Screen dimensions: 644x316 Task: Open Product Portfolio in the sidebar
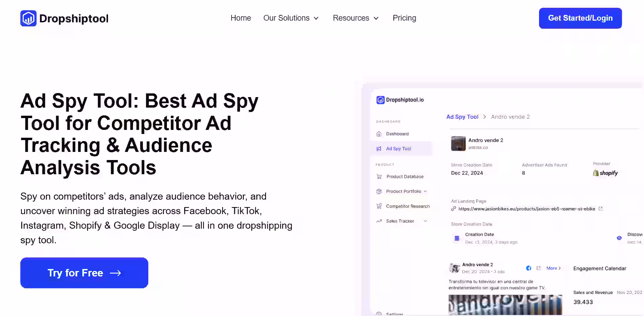(x=404, y=191)
